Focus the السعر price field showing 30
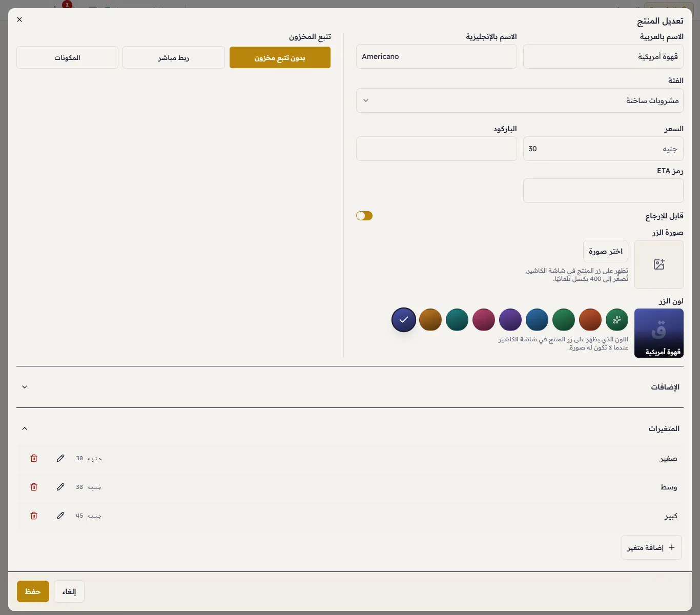The width and height of the screenshot is (700, 615). coord(603,149)
